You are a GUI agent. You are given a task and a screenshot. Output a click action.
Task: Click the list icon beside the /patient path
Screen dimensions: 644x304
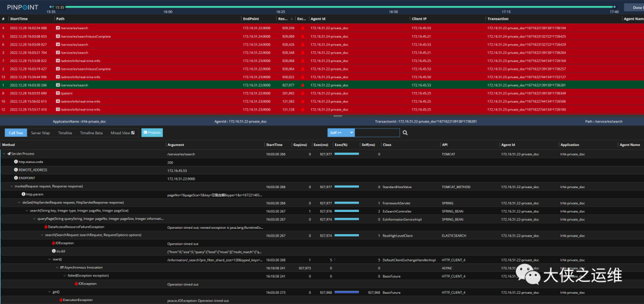pyautogui.click(x=57, y=93)
